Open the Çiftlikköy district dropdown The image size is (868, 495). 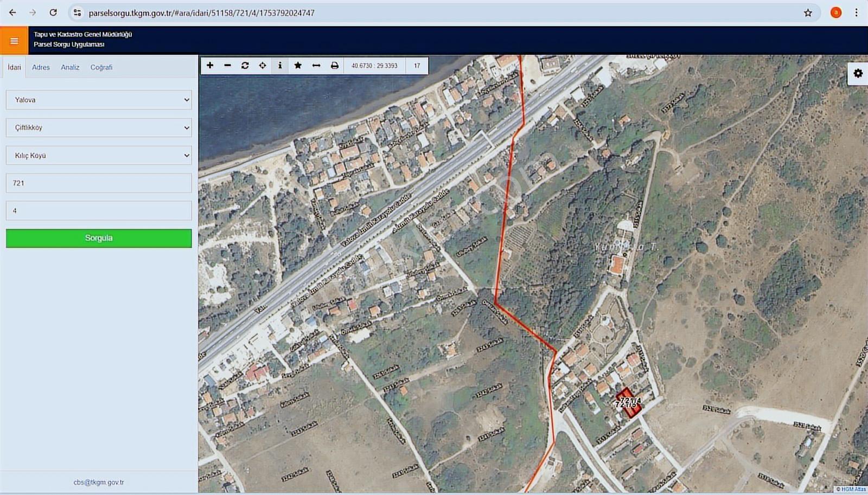pyautogui.click(x=99, y=127)
